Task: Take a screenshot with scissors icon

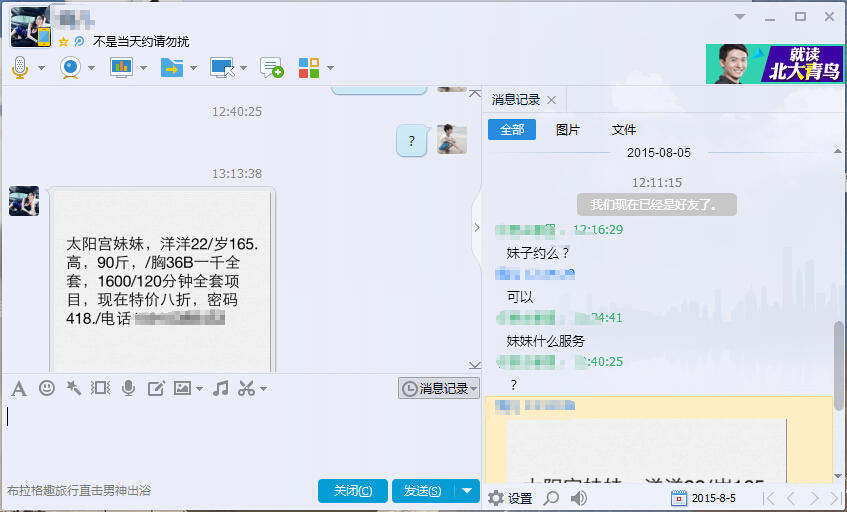Action: (247, 388)
